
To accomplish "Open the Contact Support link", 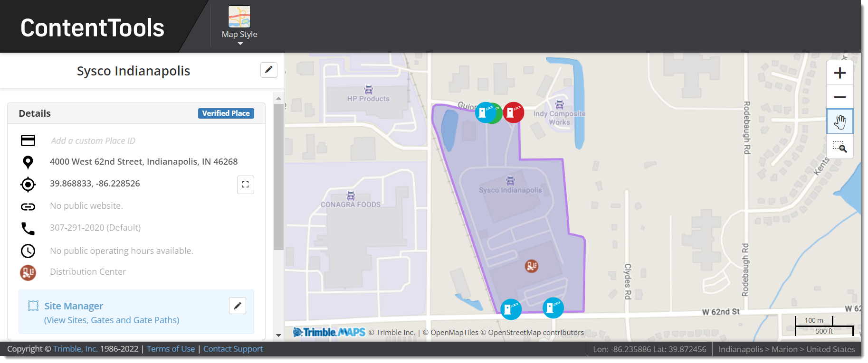I will [233, 349].
